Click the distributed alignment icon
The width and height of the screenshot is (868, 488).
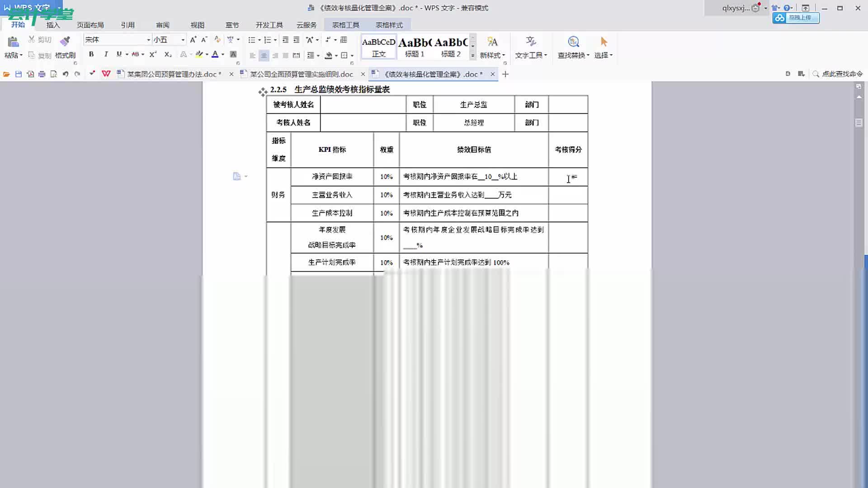pyautogui.click(x=297, y=55)
